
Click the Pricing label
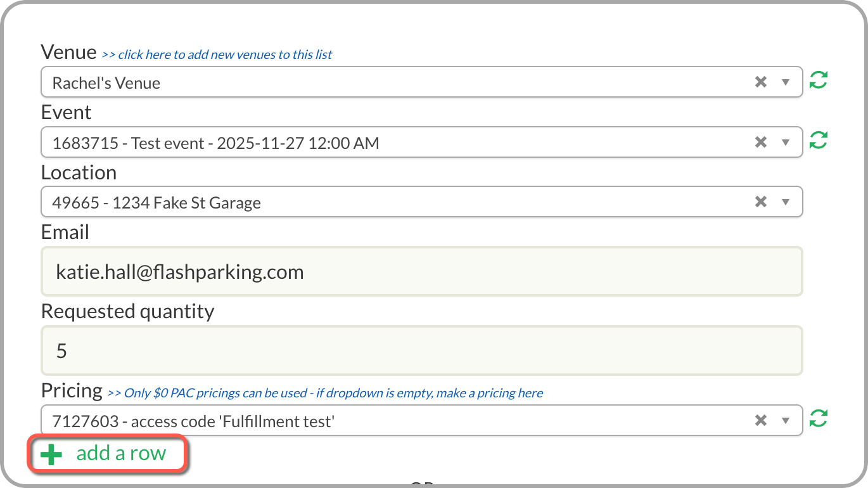coord(72,390)
